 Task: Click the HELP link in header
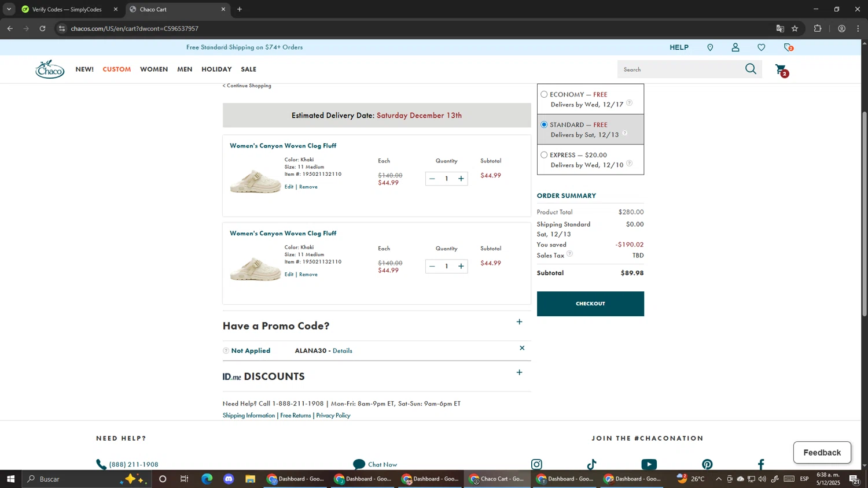click(679, 47)
